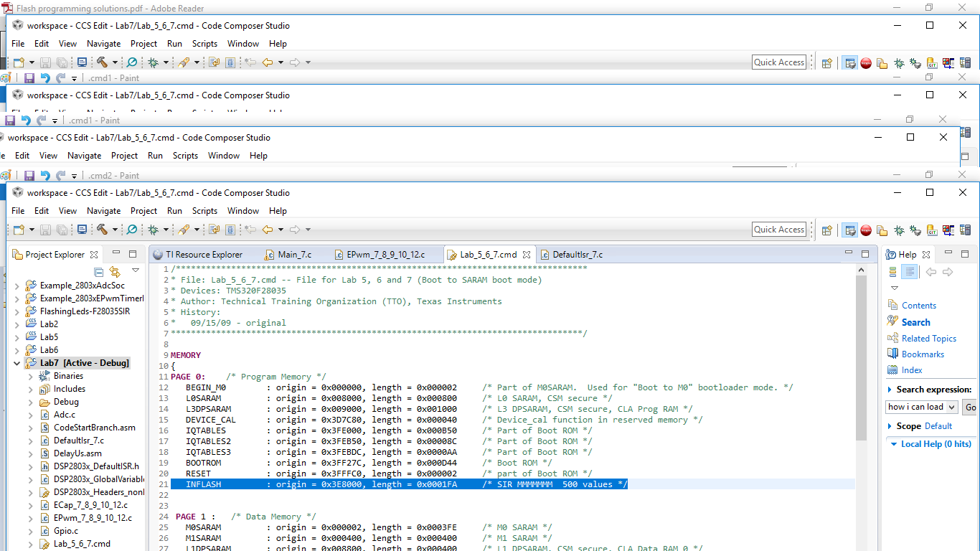980x551 pixels.
Task: Click the Build hammer icon in toolbar
Action: [x=102, y=230]
